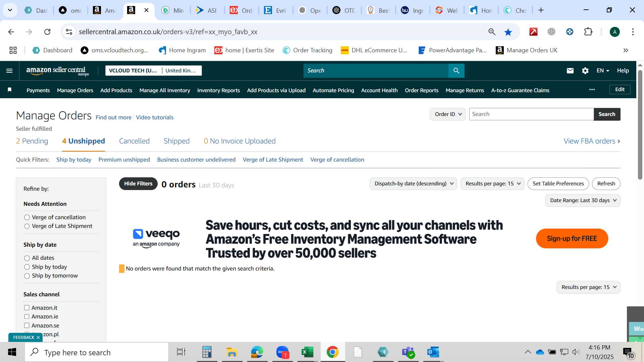The width and height of the screenshot is (644, 362).
Task: Open Chrome three-dot menu
Action: (x=633, y=32)
